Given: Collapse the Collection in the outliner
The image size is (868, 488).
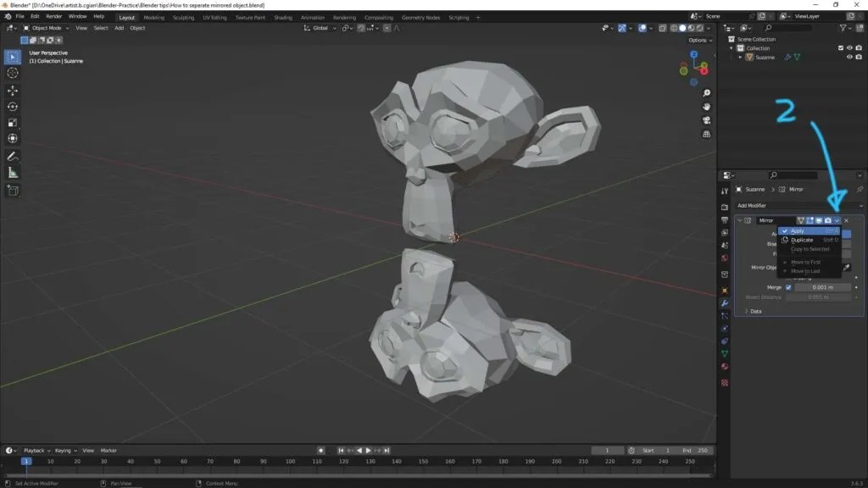Looking at the screenshot, I should (x=731, y=48).
